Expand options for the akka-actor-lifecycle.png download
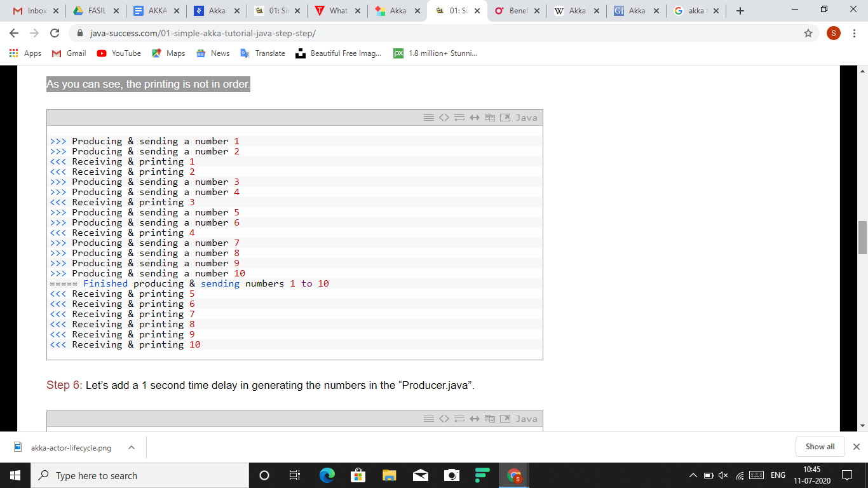This screenshot has height=488, width=868. (x=131, y=447)
